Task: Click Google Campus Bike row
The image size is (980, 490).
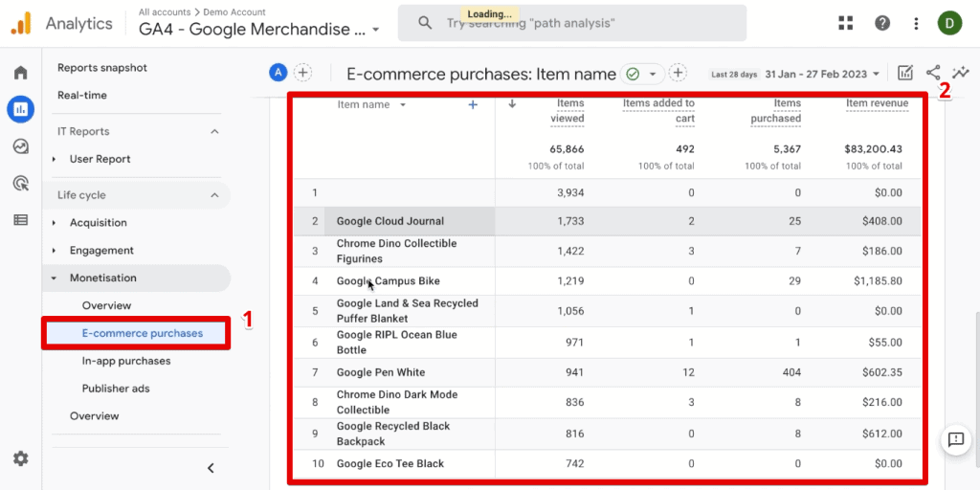Action: pyautogui.click(x=608, y=281)
